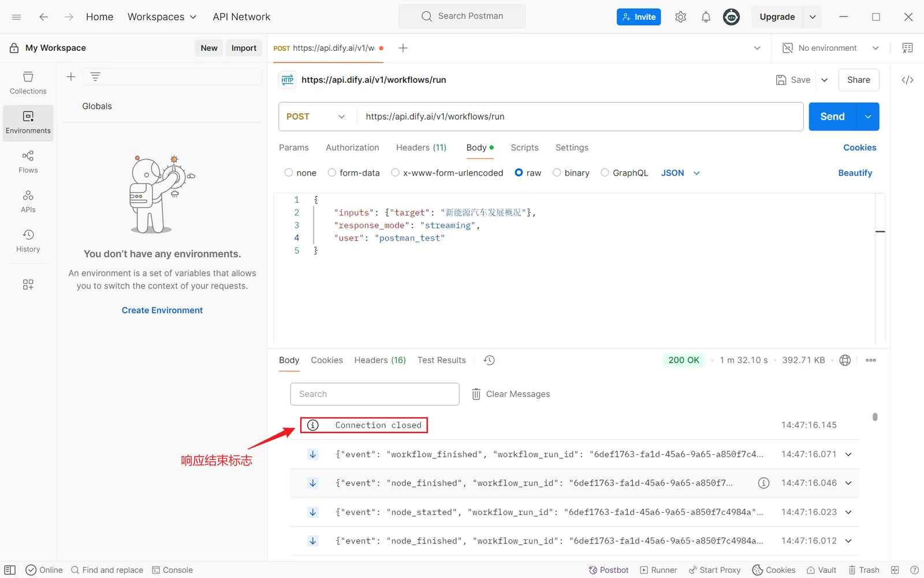Expand the node_started message row
Viewport: 924px width, 578px height.
[x=848, y=512]
